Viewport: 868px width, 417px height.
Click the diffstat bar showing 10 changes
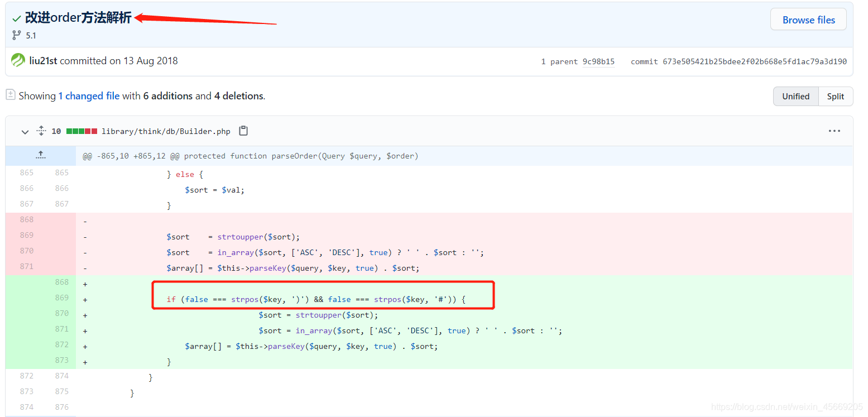tap(81, 131)
